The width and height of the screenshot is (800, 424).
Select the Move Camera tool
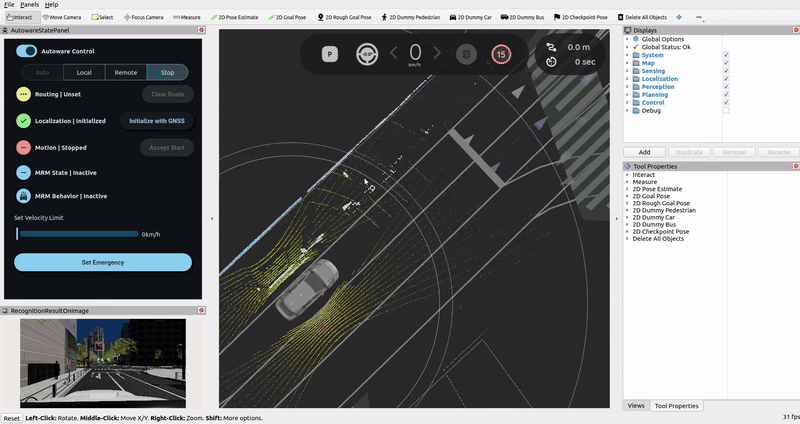click(63, 17)
